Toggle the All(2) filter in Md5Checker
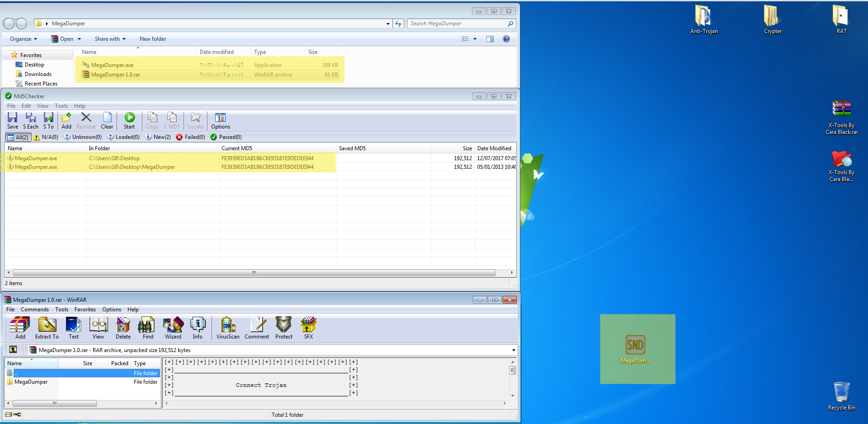This screenshot has width=868, height=424. tap(18, 137)
